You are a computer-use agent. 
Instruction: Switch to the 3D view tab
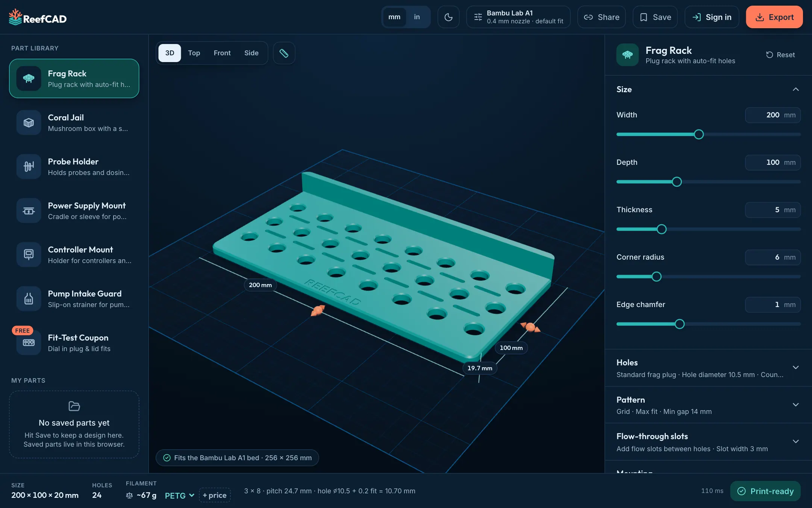(170, 53)
